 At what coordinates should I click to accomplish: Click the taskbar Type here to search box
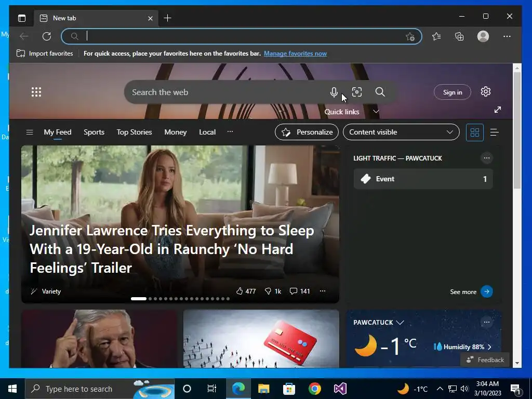click(x=100, y=389)
